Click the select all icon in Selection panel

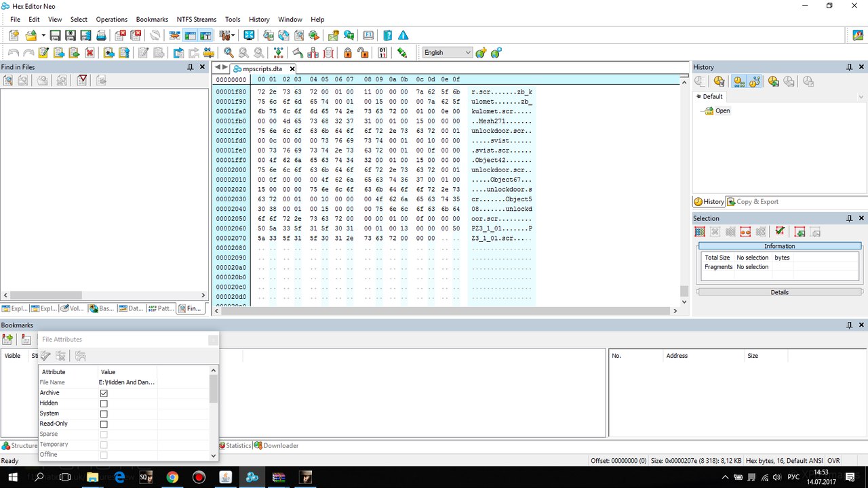click(x=700, y=232)
